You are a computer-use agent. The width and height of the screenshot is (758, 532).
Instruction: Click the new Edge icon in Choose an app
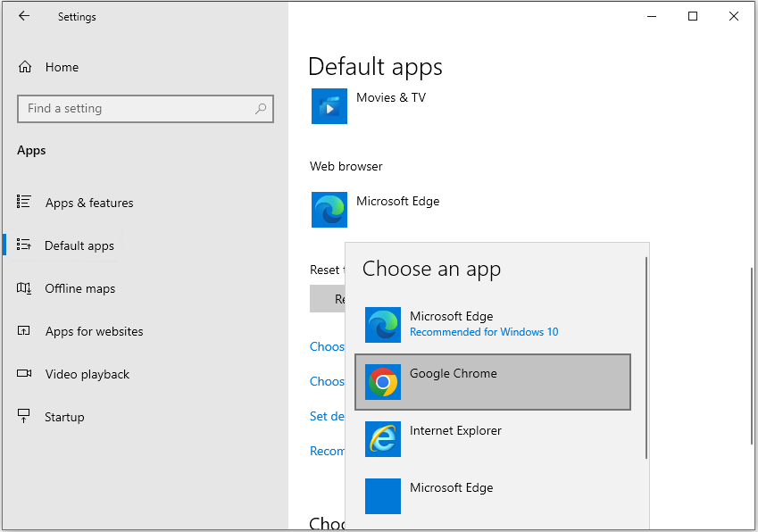[x=383, y=325]
